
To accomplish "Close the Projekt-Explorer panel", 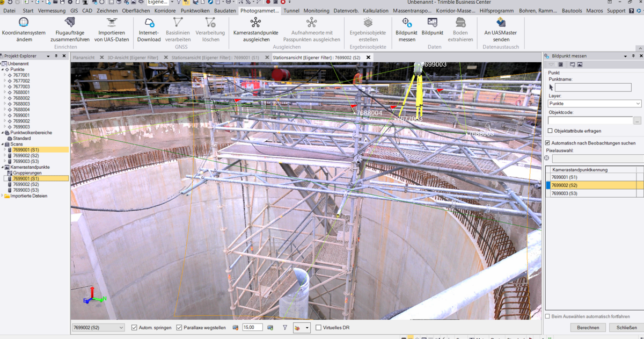I will tap(64, 56).
